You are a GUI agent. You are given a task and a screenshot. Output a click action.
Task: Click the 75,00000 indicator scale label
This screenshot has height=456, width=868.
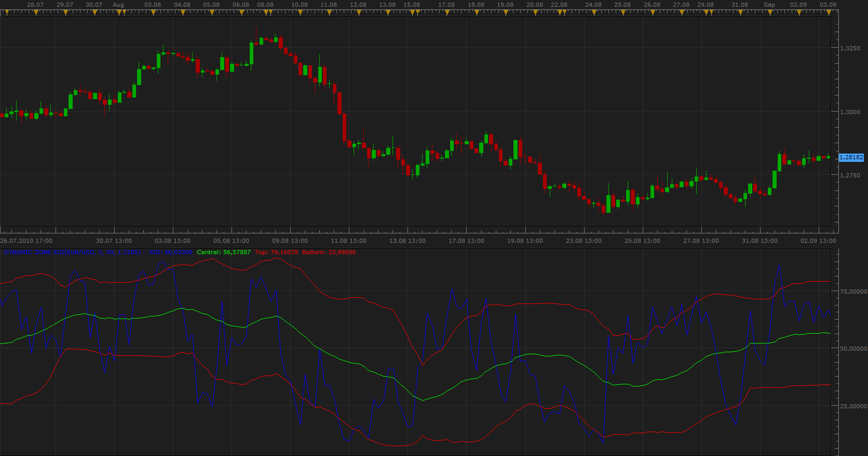853,292
